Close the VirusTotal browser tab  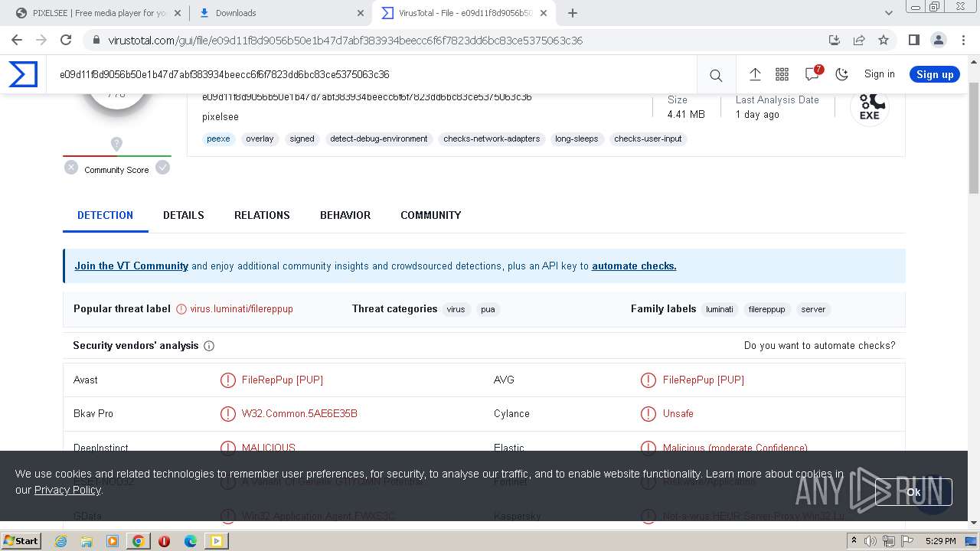(x=544, y=13)
